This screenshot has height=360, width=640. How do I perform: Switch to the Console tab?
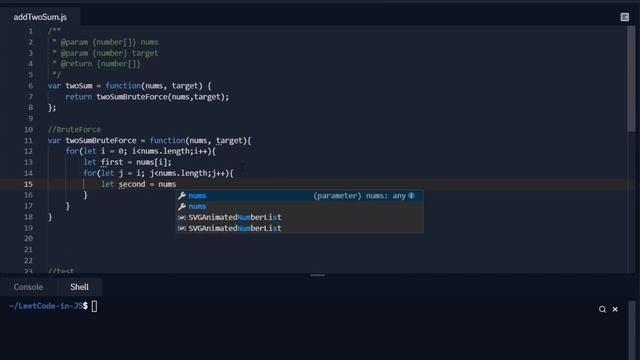tap(28, 287)
